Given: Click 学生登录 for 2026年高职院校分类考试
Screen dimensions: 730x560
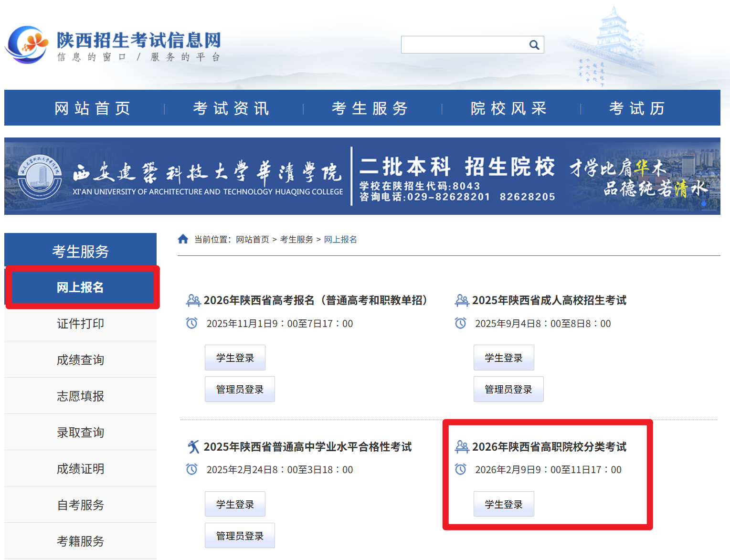Looking at the screenshot, I should point(503,504).
